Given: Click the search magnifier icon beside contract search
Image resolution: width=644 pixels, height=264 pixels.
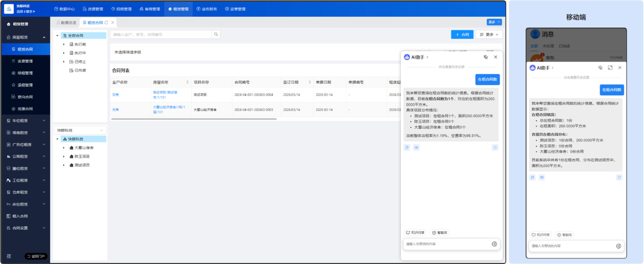Looking at the screenshot, I should (x=216, y=35).
